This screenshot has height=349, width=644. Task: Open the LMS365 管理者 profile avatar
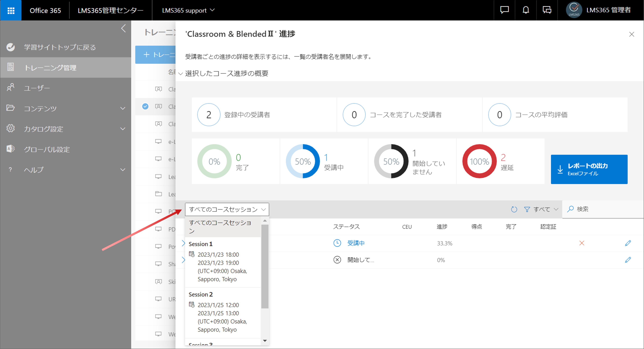574,10
